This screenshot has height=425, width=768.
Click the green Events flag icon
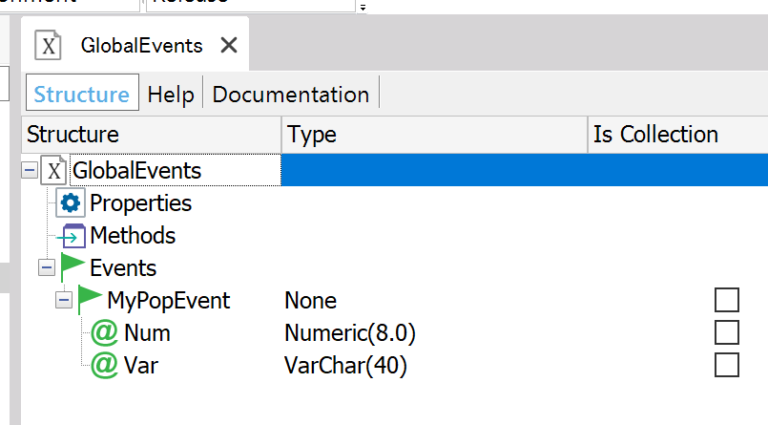click(72, 268)
